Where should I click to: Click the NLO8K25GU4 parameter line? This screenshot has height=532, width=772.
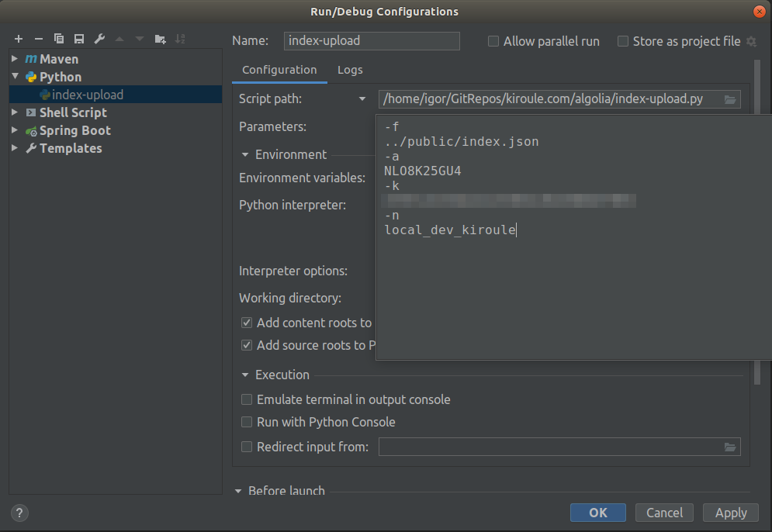click(x=422, y=171)
